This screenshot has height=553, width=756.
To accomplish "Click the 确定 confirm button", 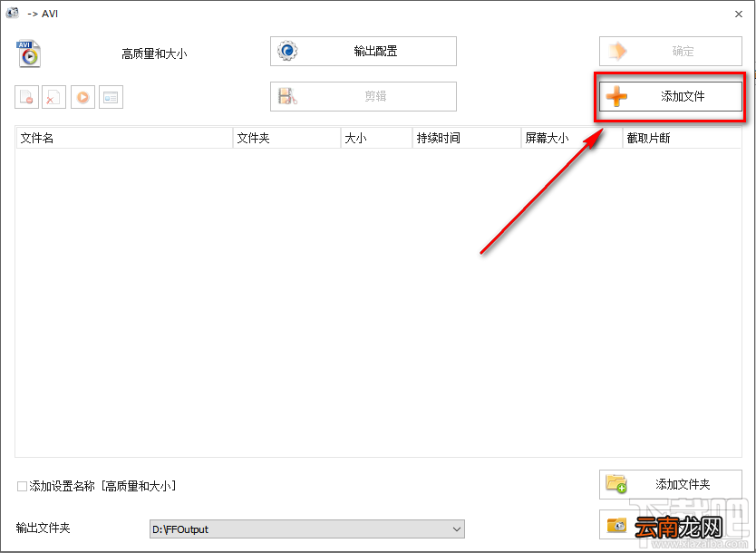I will click(670, 51).
